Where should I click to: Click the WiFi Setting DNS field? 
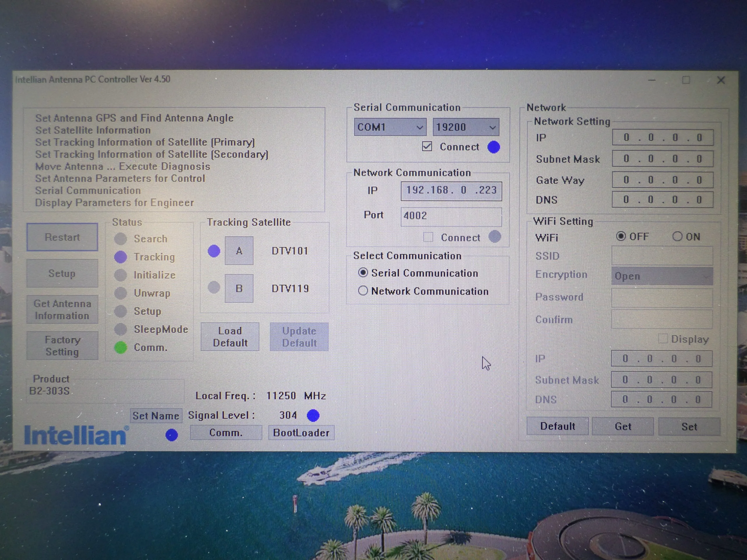click(662, 400)
